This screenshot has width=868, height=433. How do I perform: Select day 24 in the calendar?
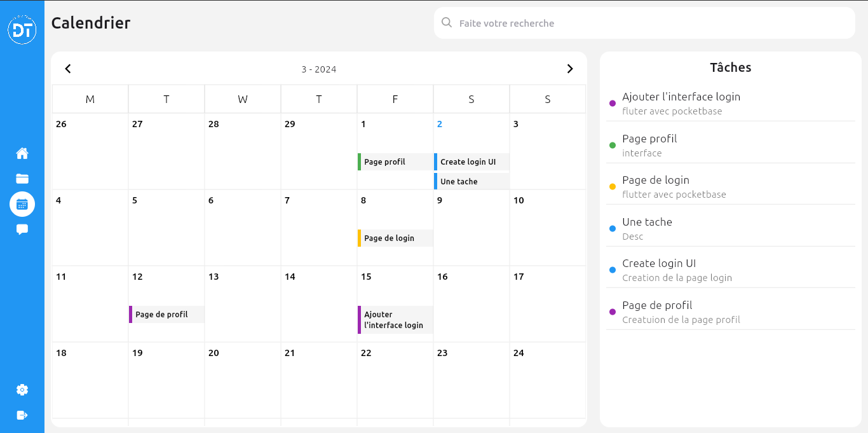click(x=519, y=353)
